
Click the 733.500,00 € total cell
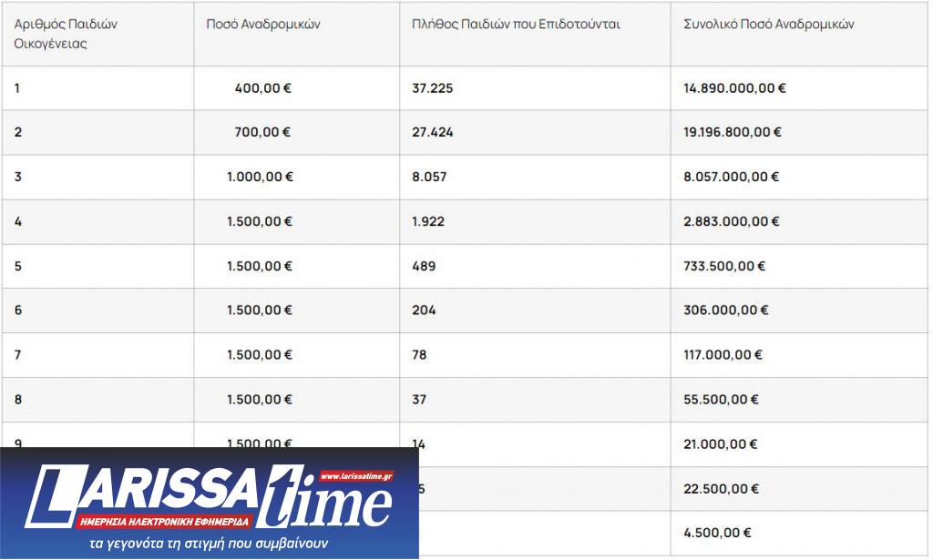point(724,266)
